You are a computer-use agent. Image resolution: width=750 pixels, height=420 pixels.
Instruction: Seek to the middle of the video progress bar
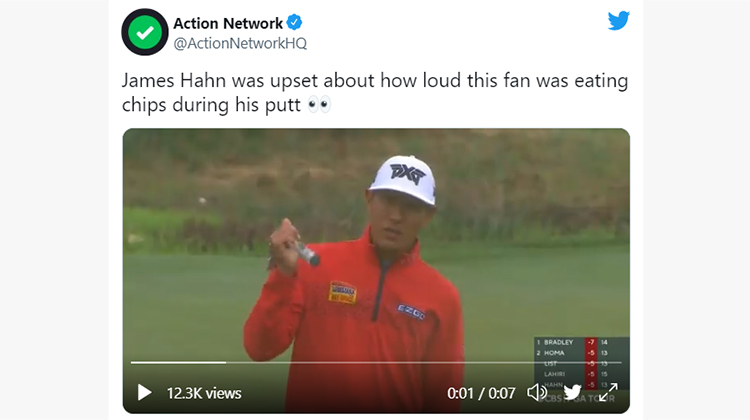click(376, 363)
